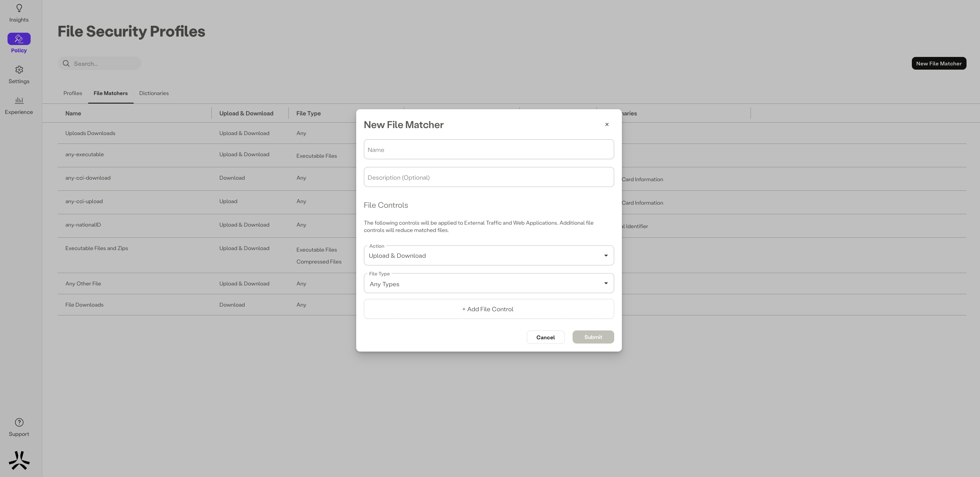Click the Search box
Screen dimensions: 980x477
pyautogui.click(x=105, y=63)
